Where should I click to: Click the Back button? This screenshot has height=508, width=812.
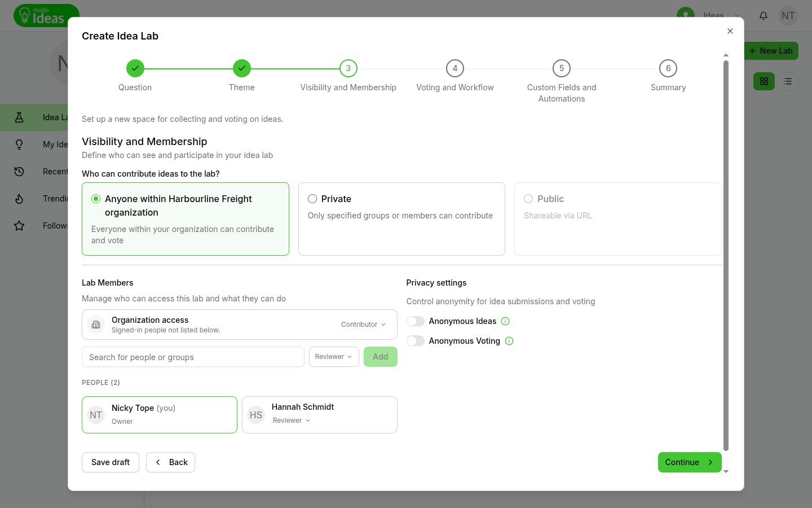pos(170,462)
